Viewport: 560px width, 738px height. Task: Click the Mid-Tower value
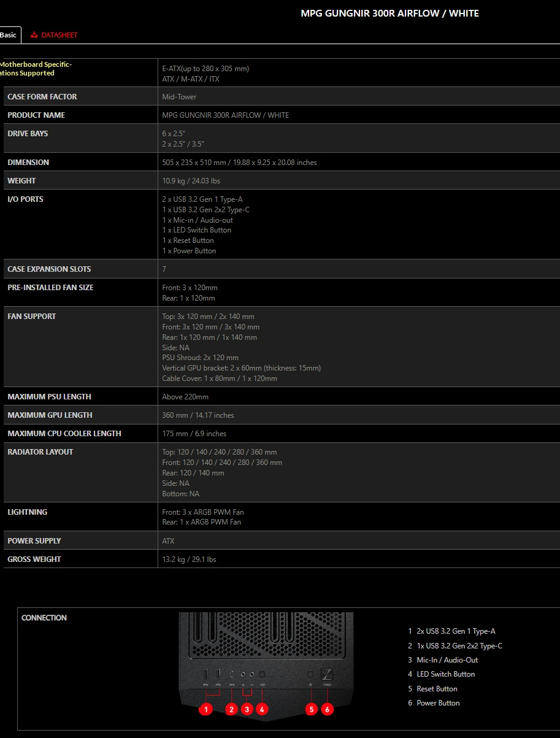click(179, 97)
